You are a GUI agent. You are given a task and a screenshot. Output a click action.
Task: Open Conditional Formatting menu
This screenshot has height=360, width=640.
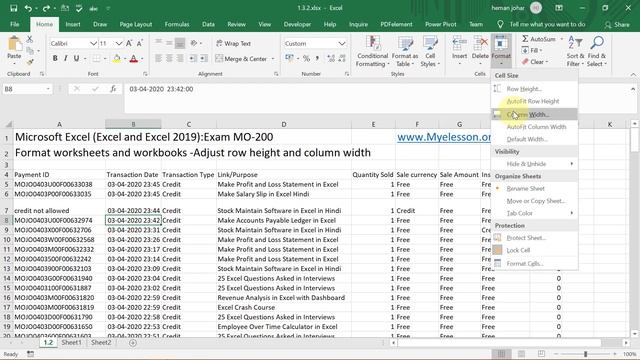(x=372, y=51)
